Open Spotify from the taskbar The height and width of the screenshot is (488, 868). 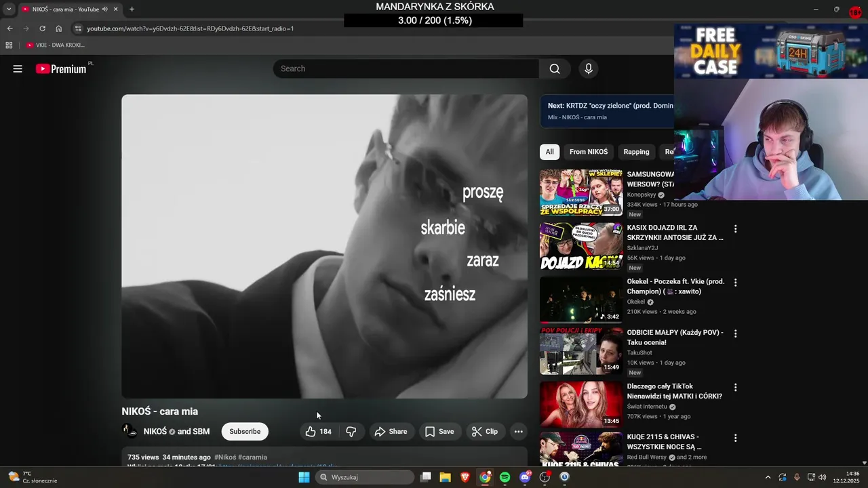(505, 477)
